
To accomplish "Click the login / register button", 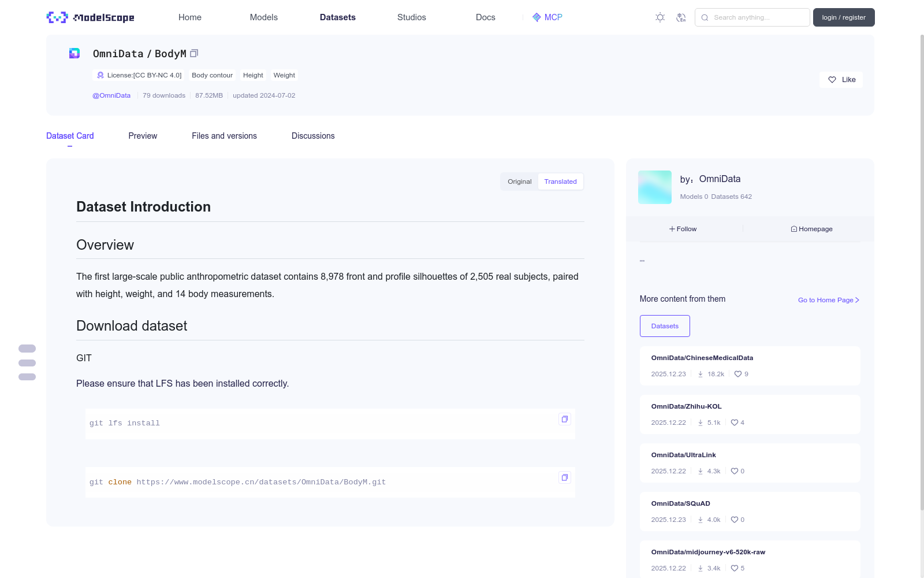I will [x=844, y=17].
